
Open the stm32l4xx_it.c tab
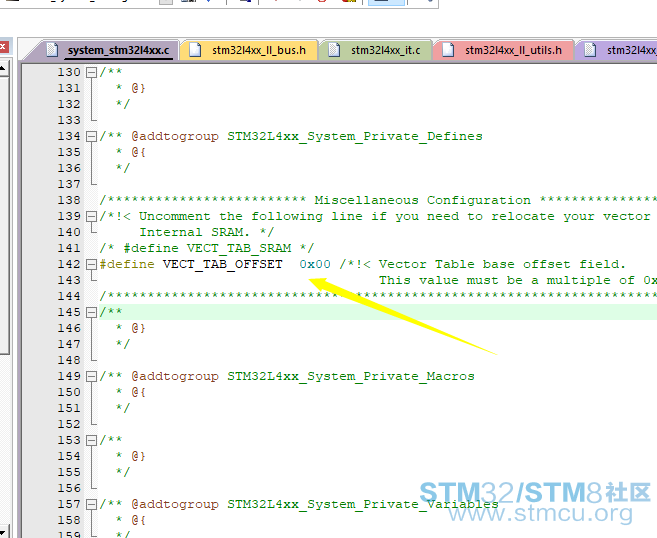click(x=376, y=50)
